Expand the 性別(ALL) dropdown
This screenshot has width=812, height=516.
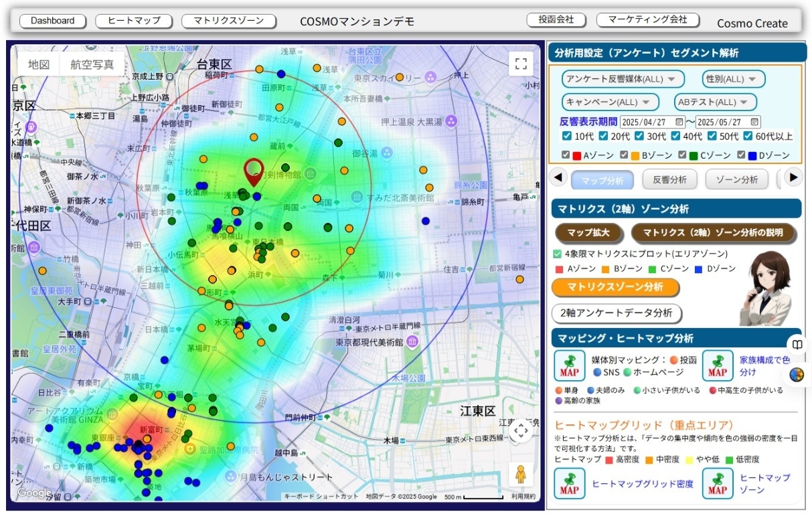(733, 79)
